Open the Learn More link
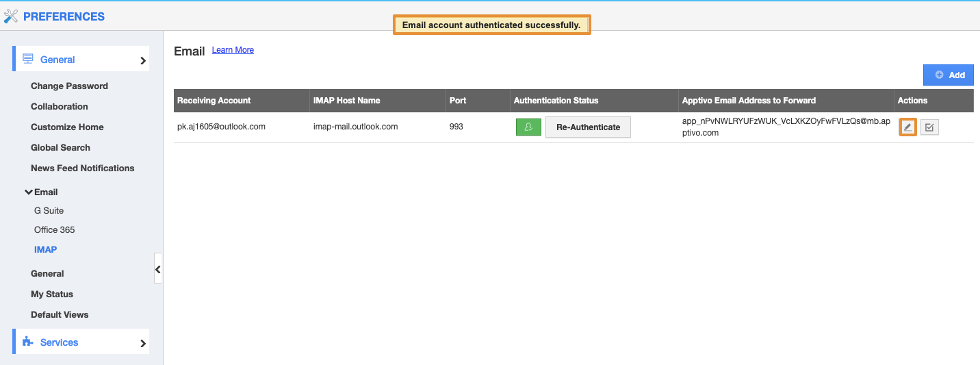Screen dimensions: 980x365 pyautogui.click(x=233, y=50)
